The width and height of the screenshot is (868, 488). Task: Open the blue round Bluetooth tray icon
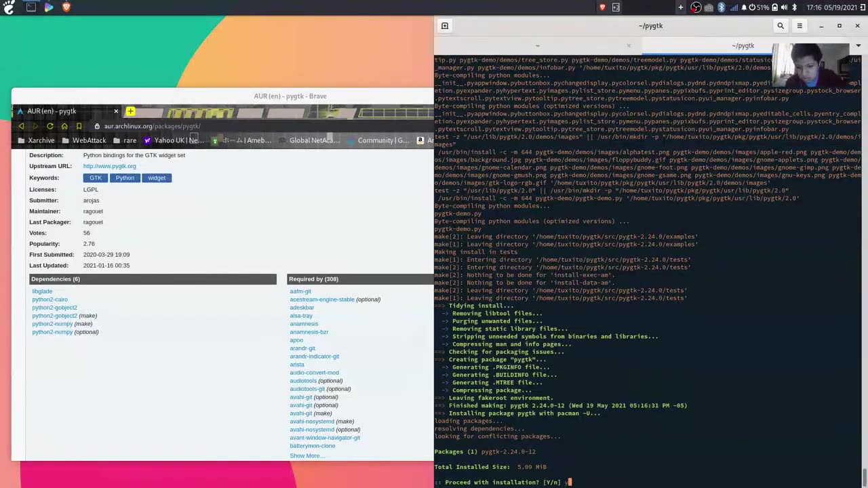pyautogui.click(x=722, y=7)
